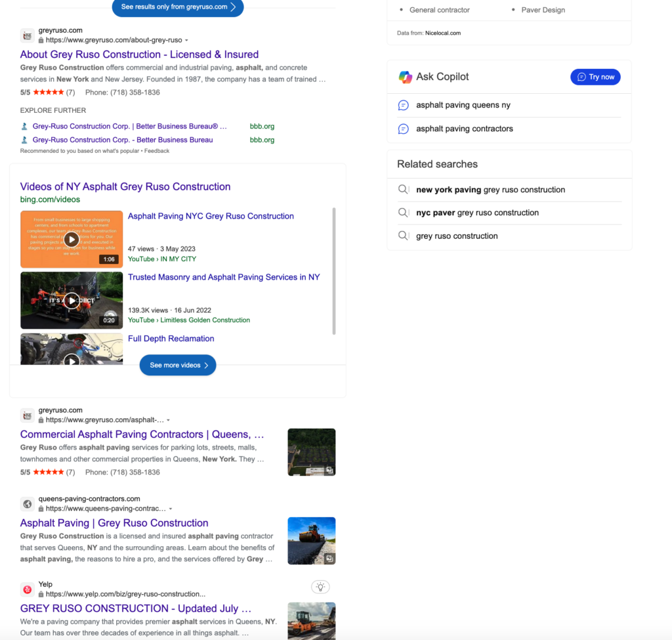Open 'About Grey Ruso Construction - Licensed & Insured'
Viewport: 672px width, 640px height.
(x=139, y=54)
